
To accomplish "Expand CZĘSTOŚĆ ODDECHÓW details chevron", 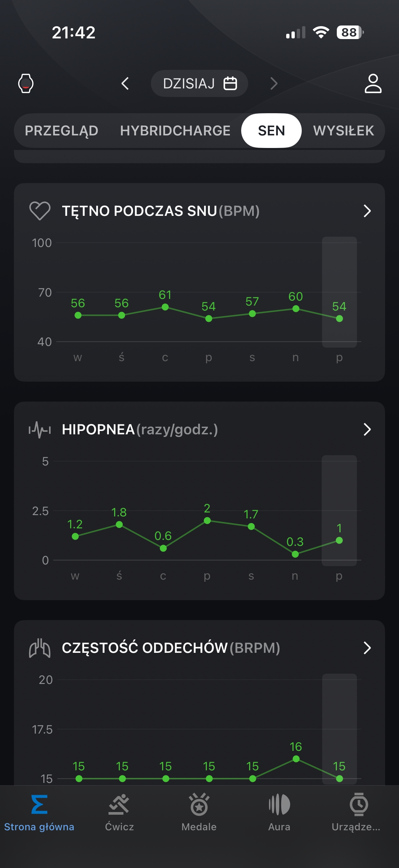I will point(367,648).
